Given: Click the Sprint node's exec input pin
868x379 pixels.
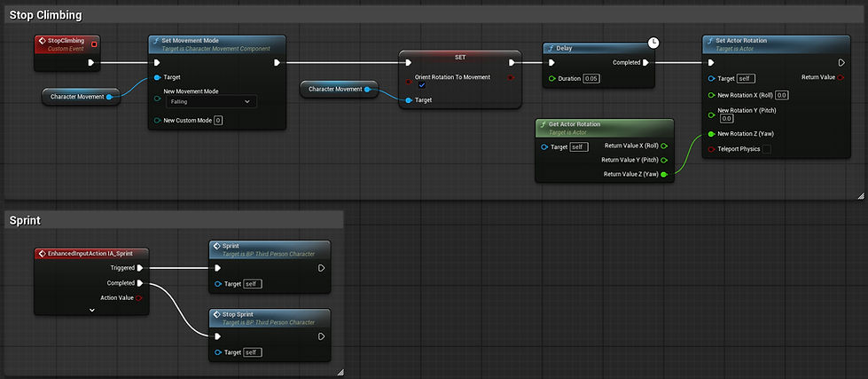Looking at the screenshot, I should coord(217,268).
